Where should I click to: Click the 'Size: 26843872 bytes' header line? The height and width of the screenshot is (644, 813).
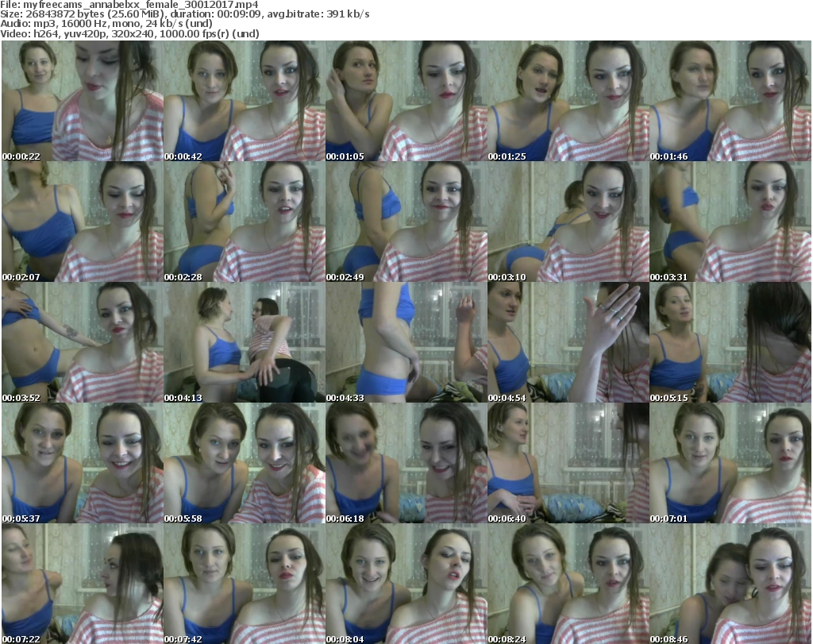coord(185,14)
